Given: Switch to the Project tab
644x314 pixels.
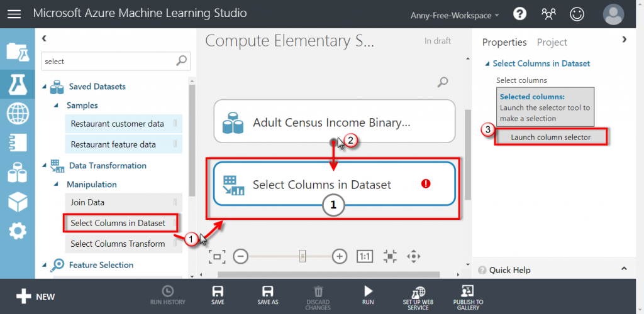Looking at the screenshot, I should [x=552, y=42].
